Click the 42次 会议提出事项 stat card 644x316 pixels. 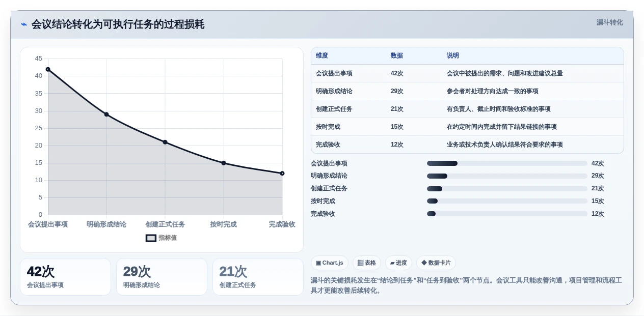(x=65, y=277)
